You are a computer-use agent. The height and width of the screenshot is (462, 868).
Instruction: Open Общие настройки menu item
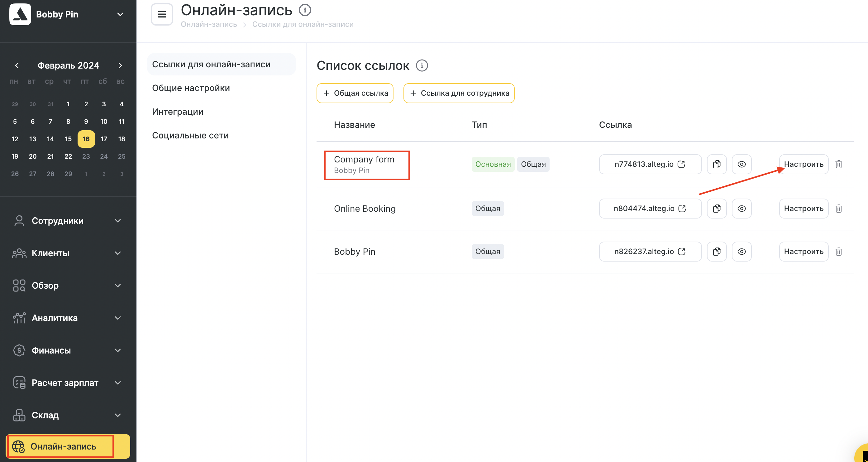pos(191,87)
